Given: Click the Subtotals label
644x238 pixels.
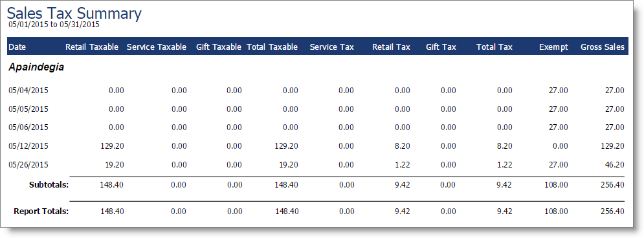Looking at the screenshot, I should coord(49,185).
